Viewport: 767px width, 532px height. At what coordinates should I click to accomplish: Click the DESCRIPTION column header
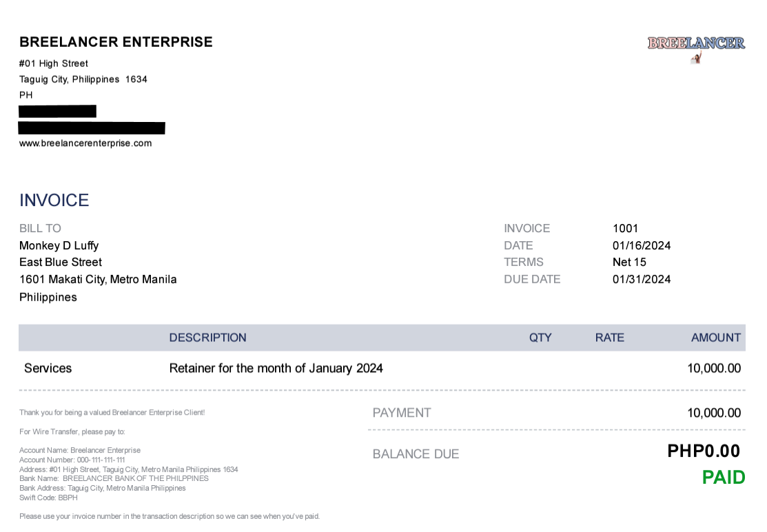coord(207,338)
